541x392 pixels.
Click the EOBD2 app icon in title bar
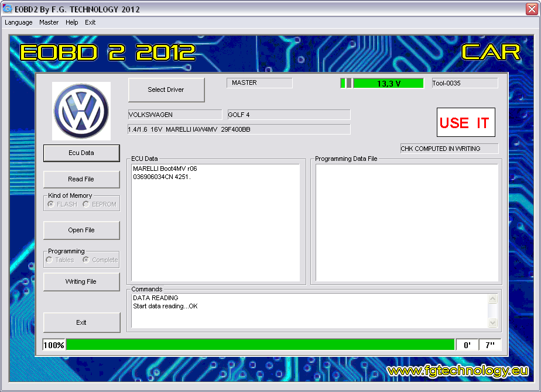[x=7, y=9]
